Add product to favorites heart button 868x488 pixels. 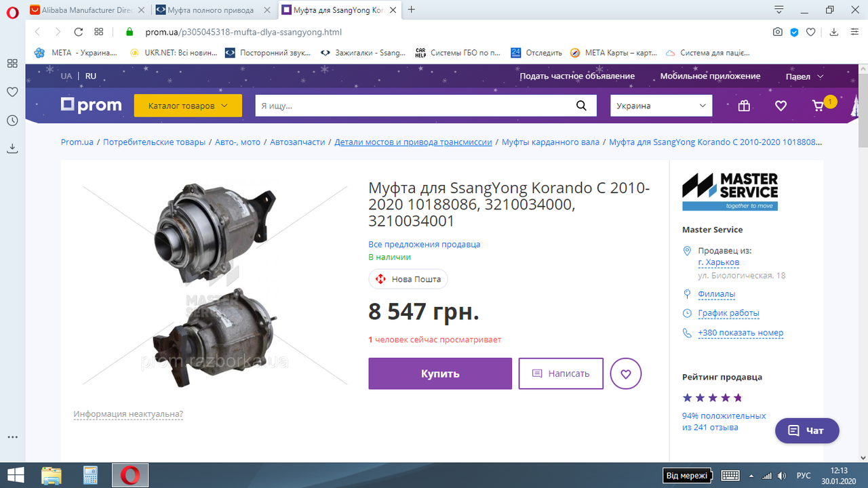[625, 373]
